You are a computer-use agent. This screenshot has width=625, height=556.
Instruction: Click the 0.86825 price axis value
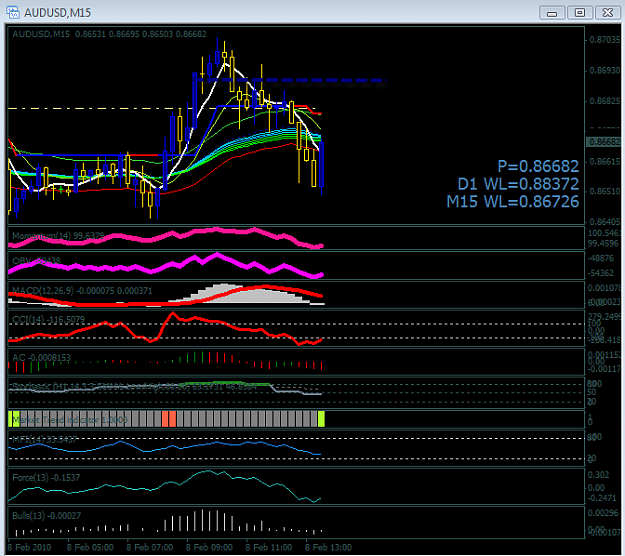(605, 101)
